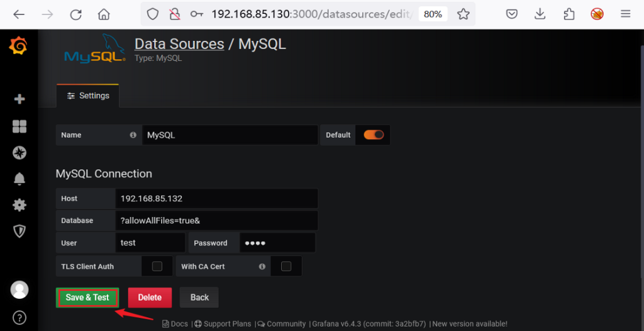Screen dimensions: 644x331
Task: Open the Configuration gear icon
Action: pyautogui.click(x=19, y=205)
